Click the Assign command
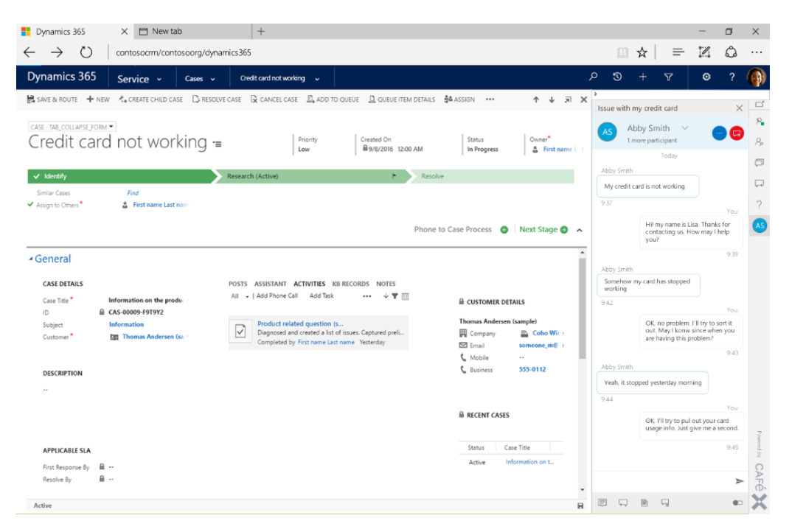 [x=459, y=99]
